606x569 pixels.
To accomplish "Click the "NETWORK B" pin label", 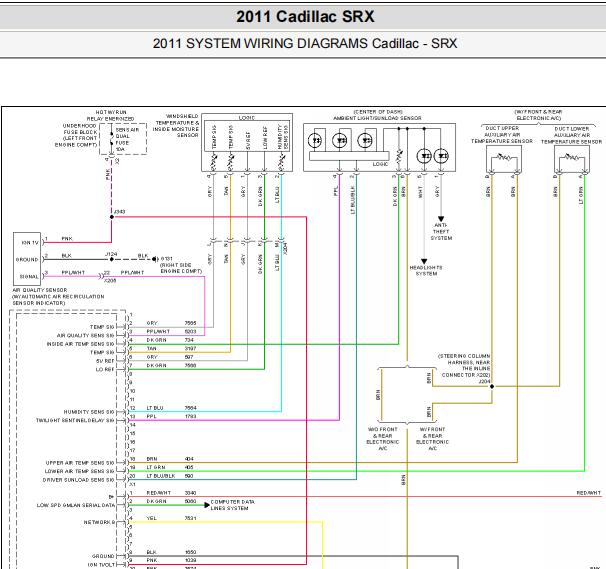I will (x=99, y=522).
